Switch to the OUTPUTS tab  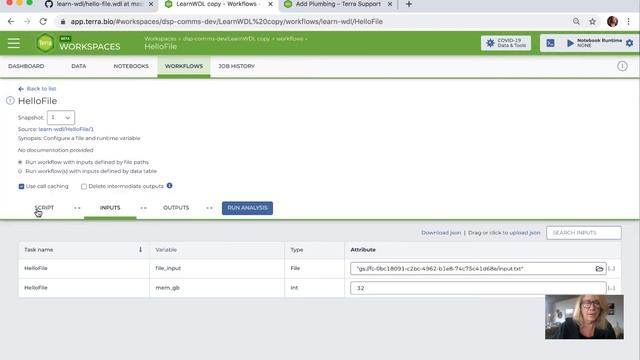coord(176,208)
